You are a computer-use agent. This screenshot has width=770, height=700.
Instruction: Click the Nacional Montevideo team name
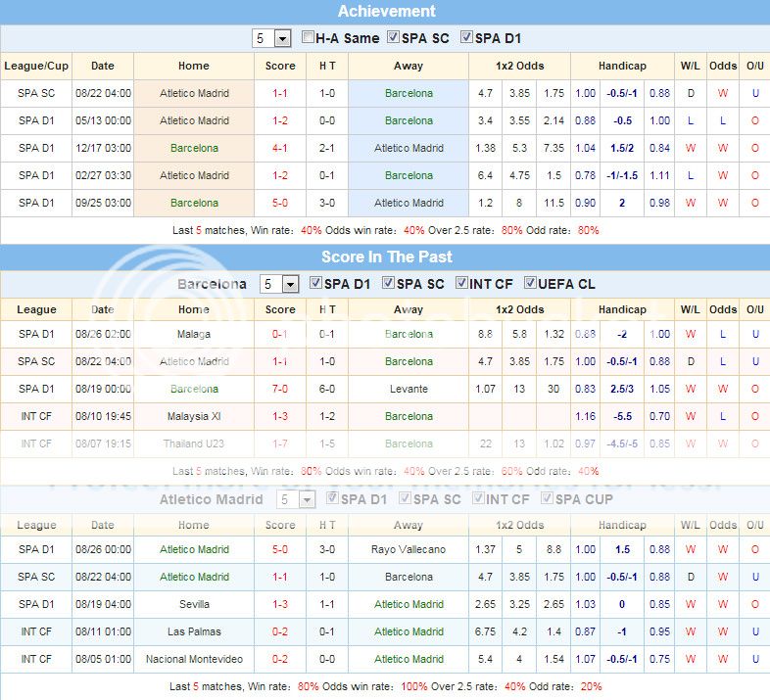click(194, 659)
